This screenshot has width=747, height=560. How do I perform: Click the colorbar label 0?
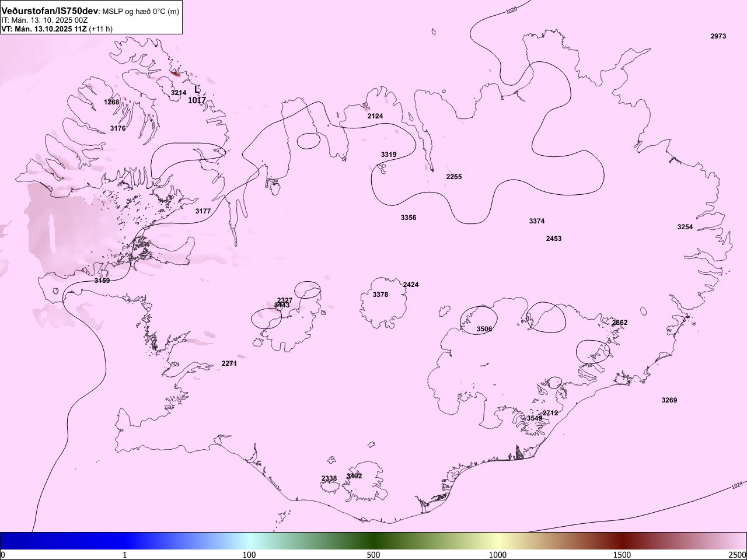[3, 555]
